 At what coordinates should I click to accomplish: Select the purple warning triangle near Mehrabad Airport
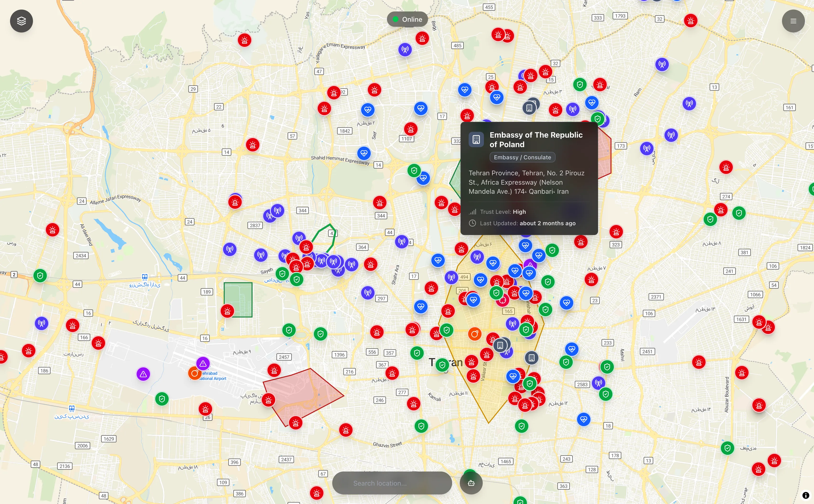click(203, 364)
